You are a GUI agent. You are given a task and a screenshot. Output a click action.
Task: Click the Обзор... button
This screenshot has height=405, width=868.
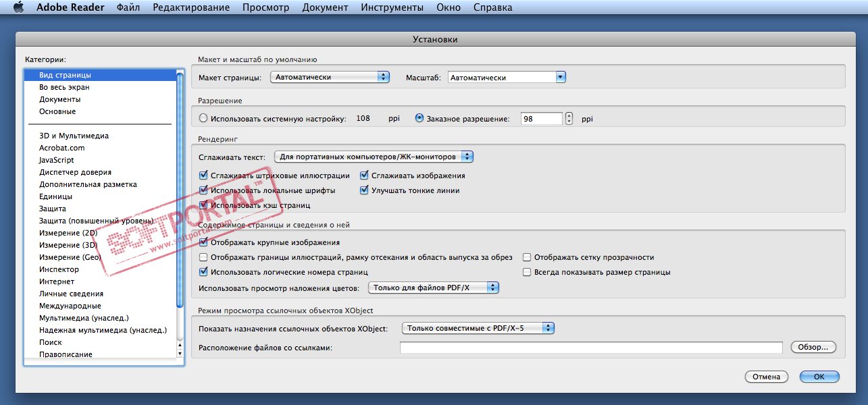tap(813, 347)
